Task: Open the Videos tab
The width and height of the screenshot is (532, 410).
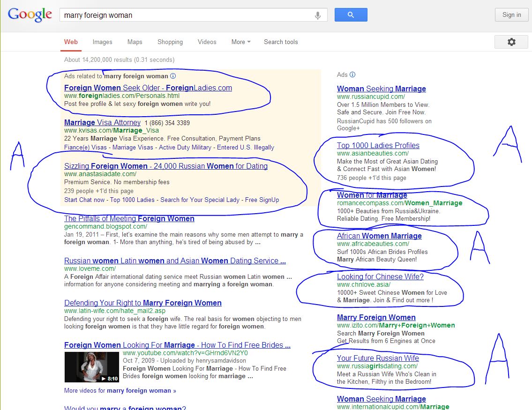Action: pos(207,42)
